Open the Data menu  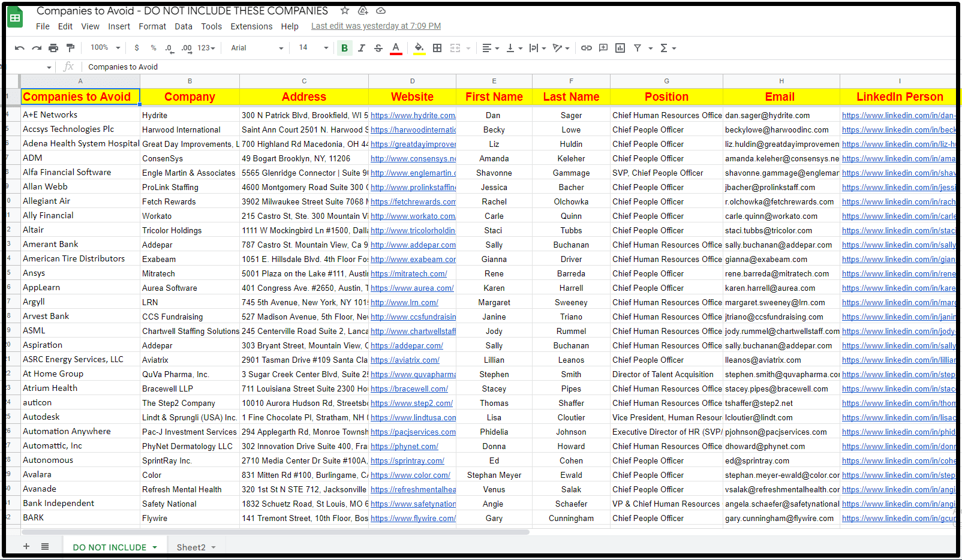coord(184,26)
